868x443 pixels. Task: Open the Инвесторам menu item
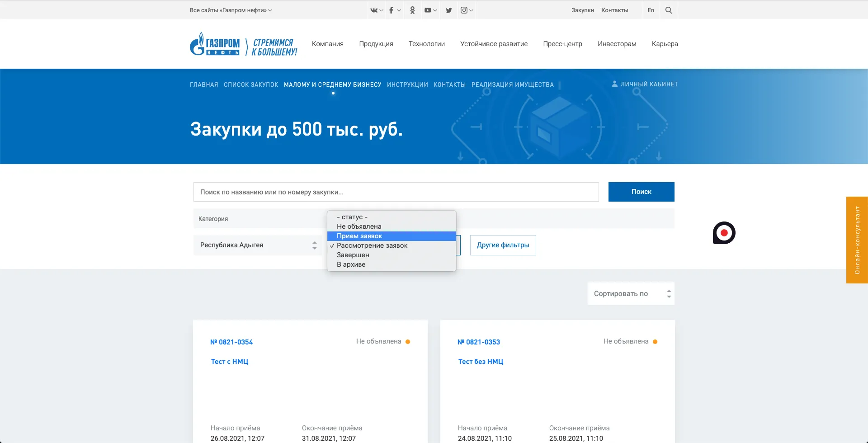coord(617,43)
